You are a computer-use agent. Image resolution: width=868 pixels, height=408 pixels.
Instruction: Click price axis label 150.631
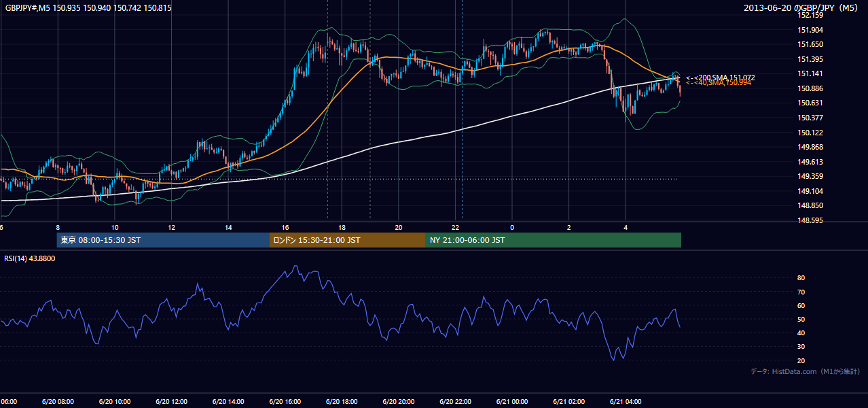point(810,103)
